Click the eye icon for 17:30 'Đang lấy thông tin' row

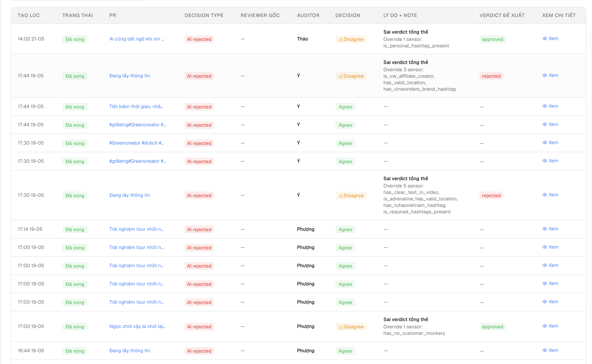pyautogui.click(x=545, y=195)
